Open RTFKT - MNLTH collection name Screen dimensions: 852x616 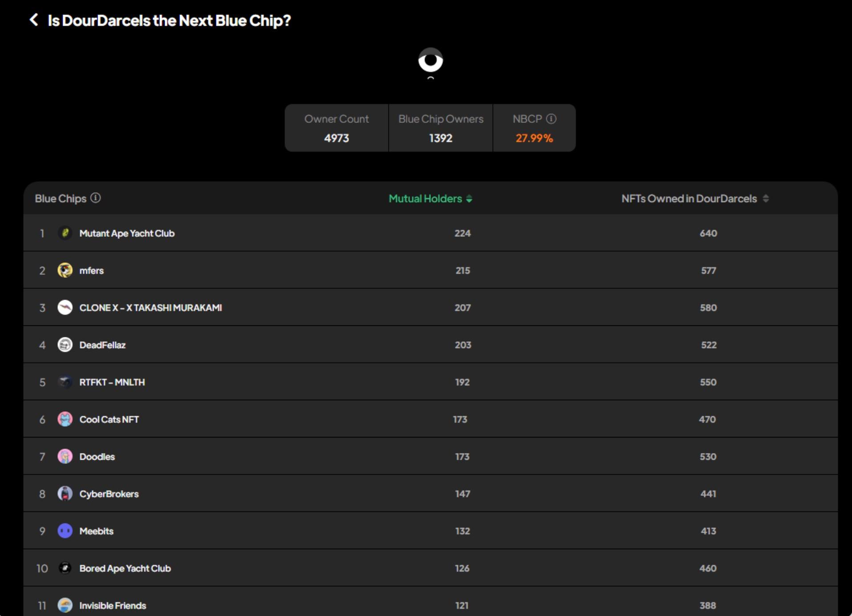tap(112, 382)
